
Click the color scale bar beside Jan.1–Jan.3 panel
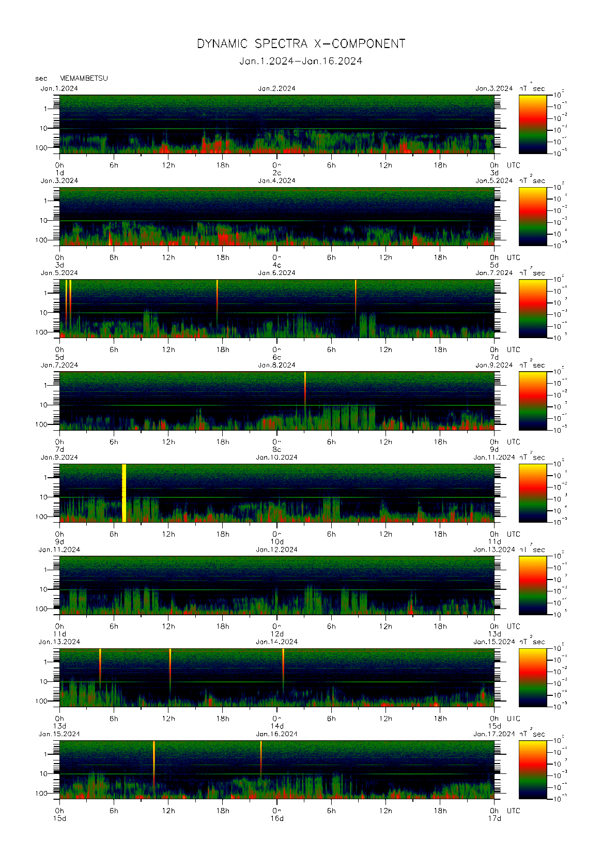click(x=533, y=124)
